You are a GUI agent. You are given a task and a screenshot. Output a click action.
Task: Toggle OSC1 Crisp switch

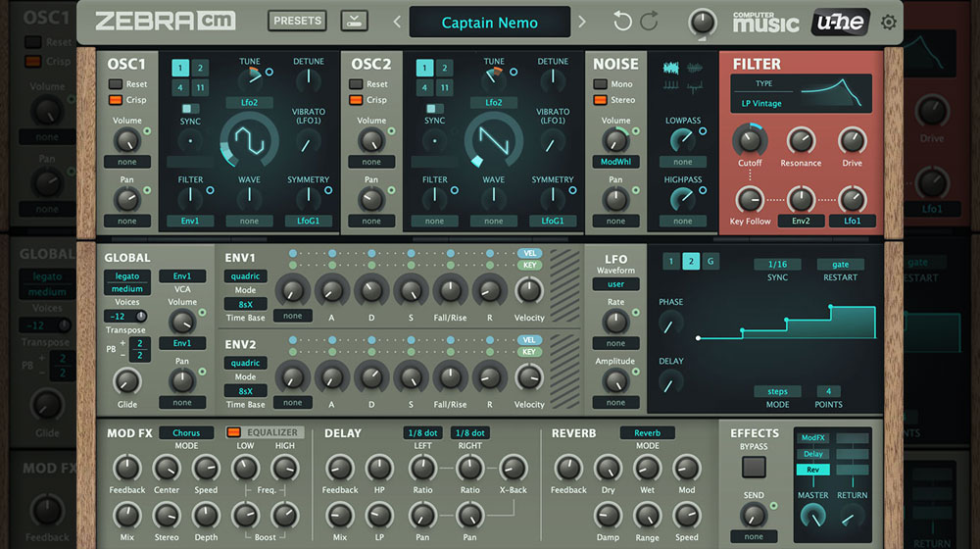pos(115,99)
